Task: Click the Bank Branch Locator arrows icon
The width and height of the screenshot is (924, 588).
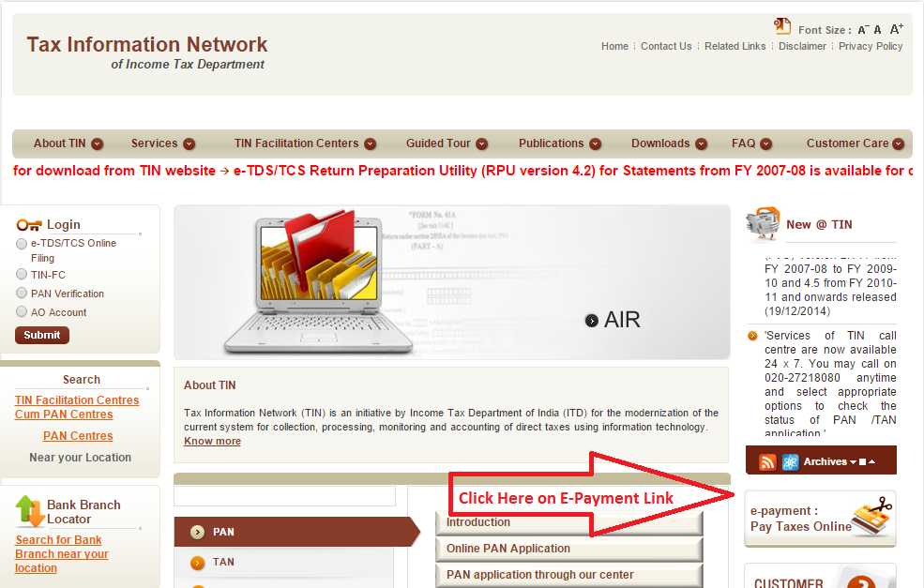Action: (29, 510)
